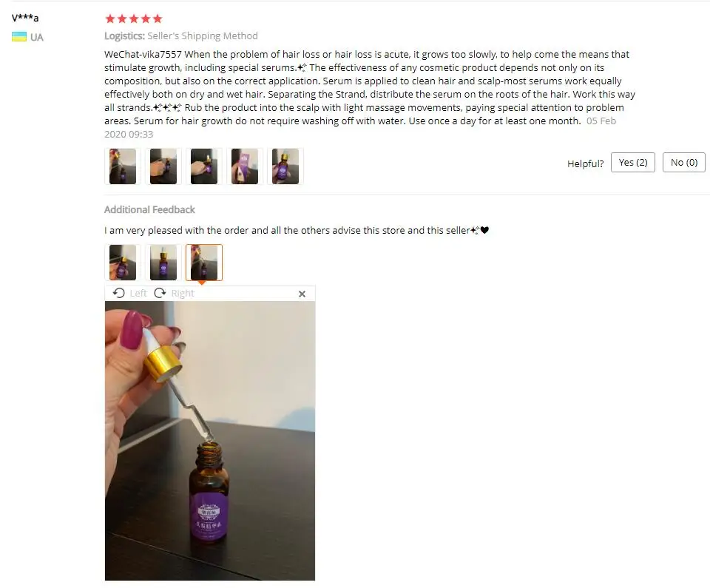
Task: Click the five-star rating
Action: click(134, 18)
